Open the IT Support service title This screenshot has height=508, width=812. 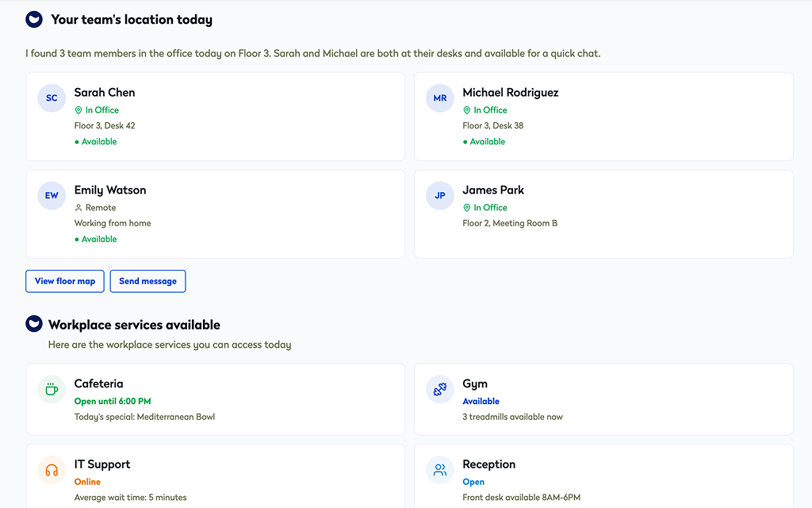pyautogui.click(x=102, y=464)
